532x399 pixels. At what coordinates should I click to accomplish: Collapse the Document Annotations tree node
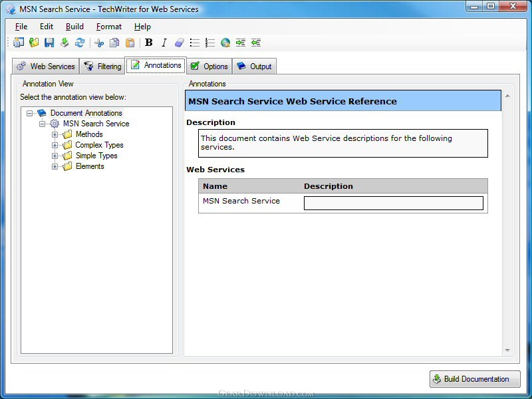click(x=29, y=113)
